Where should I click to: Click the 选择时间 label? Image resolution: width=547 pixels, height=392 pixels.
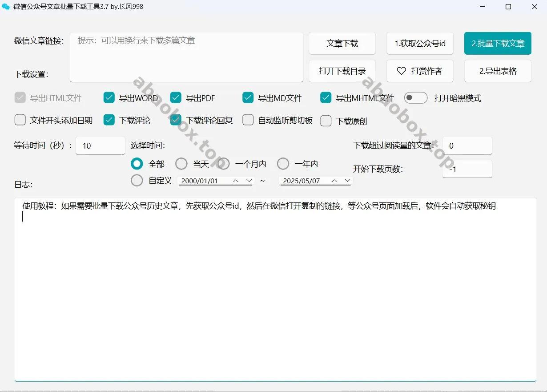(x=148, y=145)
